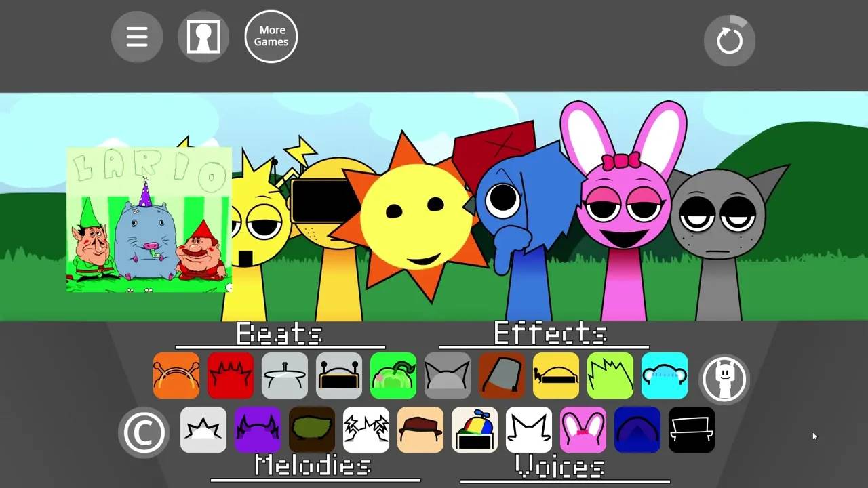This screenshot has width=868, height=488.
Task: Select the red spiky beat icon
Action: 231,375
